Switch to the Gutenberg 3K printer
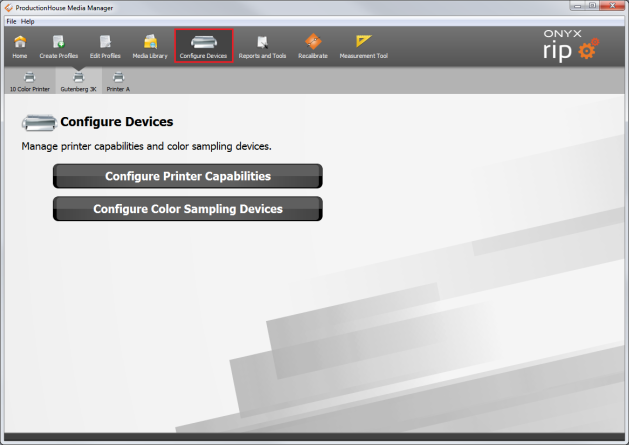629x445 pixels. [x=78, y=81]
